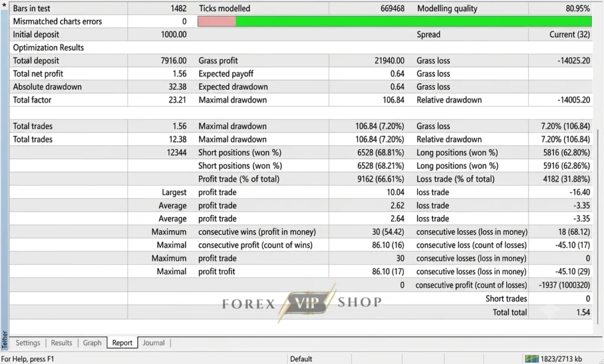Screen dimensions: 604x364
Task: Click the 'Initial deposit' label
Action: coord(36,35)
